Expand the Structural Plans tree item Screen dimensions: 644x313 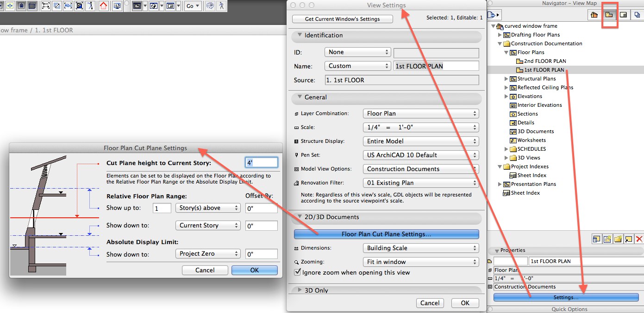click(506, 79)
